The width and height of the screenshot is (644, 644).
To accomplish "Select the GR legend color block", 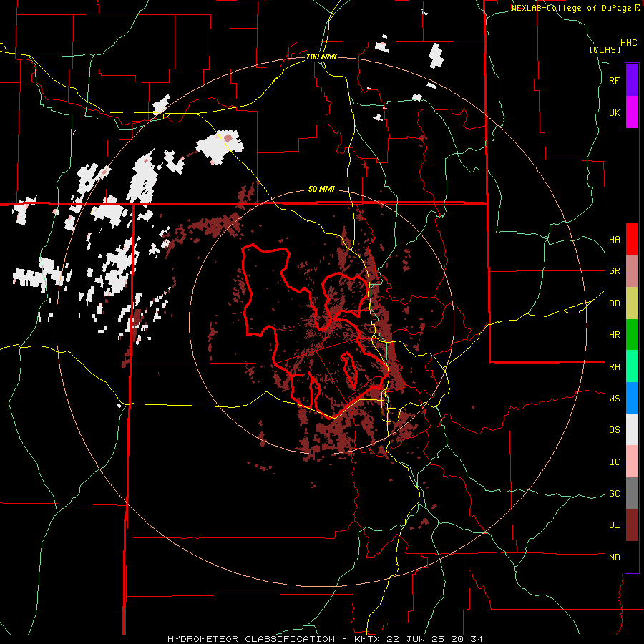I will (632, 271).
